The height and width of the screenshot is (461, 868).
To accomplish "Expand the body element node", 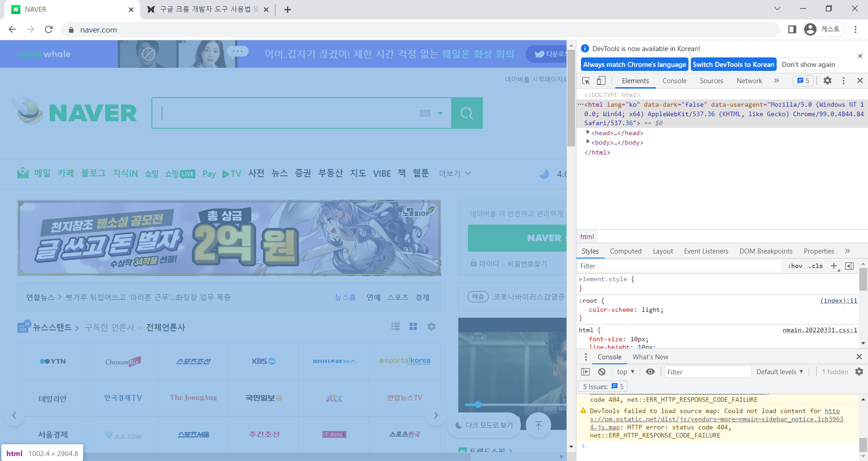I will coord(588,142).
